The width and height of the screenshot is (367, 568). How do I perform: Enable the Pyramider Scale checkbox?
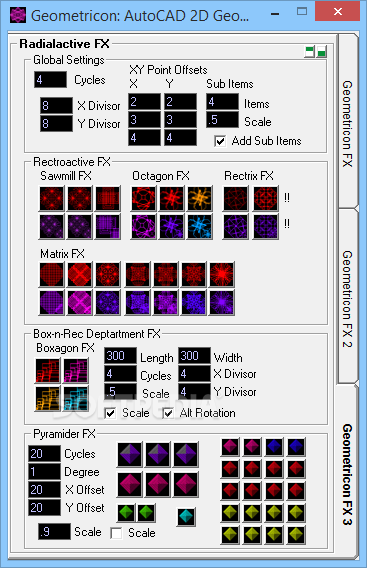tap(116, 533)
